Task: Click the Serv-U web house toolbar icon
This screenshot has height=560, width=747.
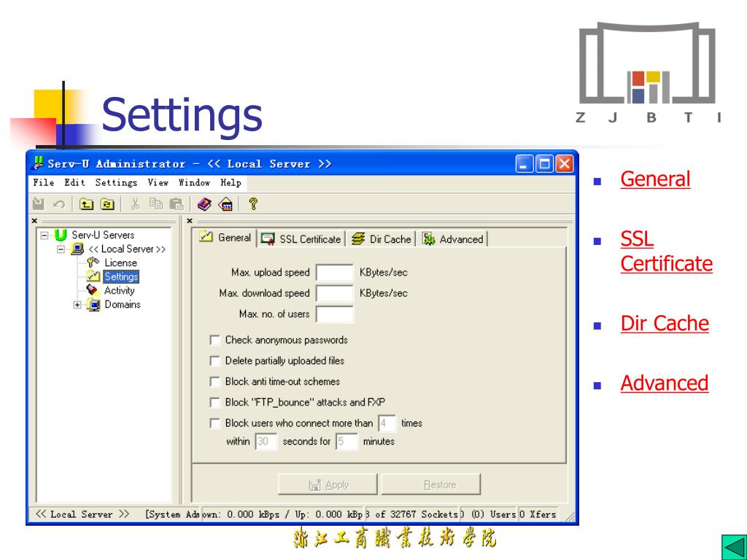Action: pos(225,204)
